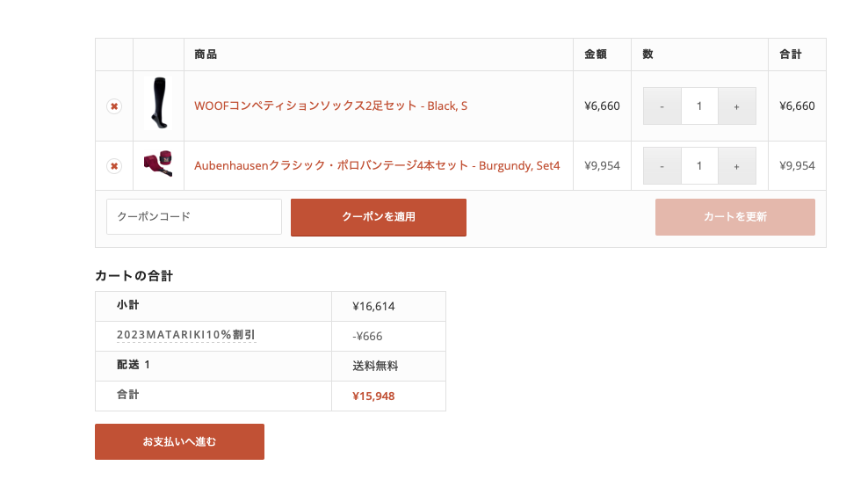Open the black socks product thumbnail
The height and width of the screenshot is (480, 868).
(x=158, y=105)
